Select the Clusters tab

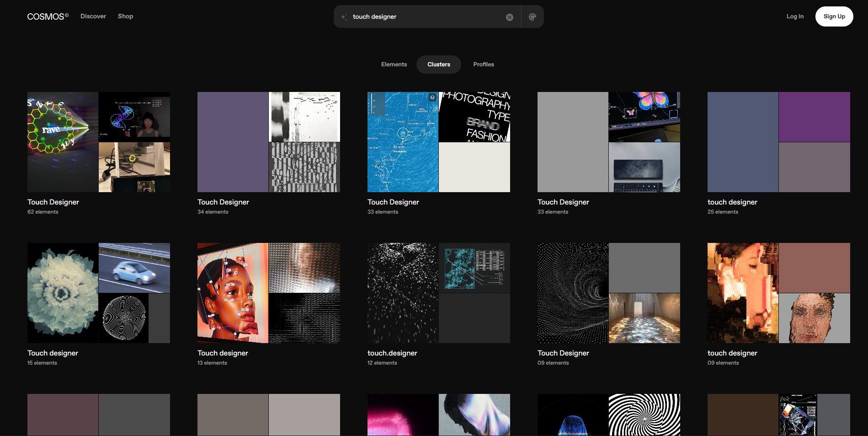pyautogui.click(x=438, y=65)
